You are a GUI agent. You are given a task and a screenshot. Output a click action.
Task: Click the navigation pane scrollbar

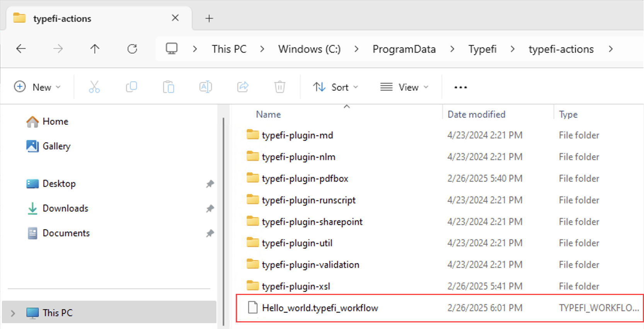tap(223, 222)
